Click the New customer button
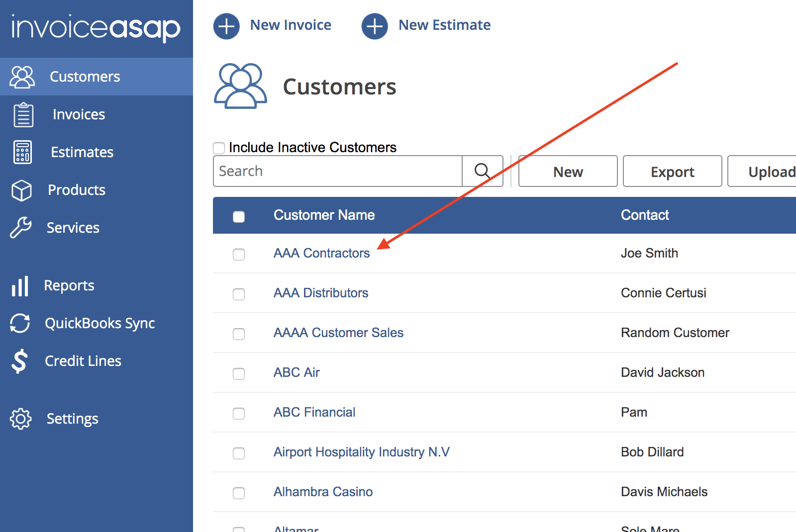796x532 pixels. tap(568, 171)
